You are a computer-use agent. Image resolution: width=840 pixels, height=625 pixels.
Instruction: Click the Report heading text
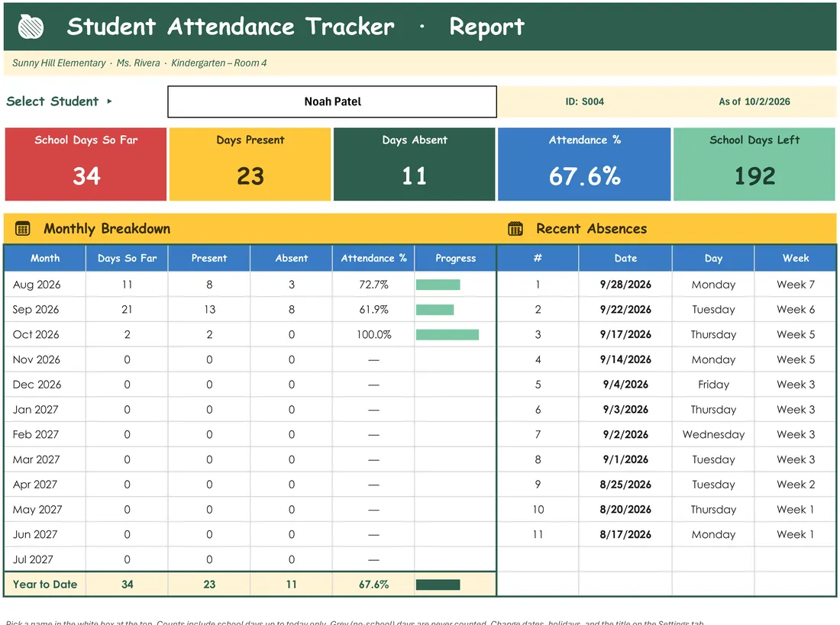pos(487,27)
